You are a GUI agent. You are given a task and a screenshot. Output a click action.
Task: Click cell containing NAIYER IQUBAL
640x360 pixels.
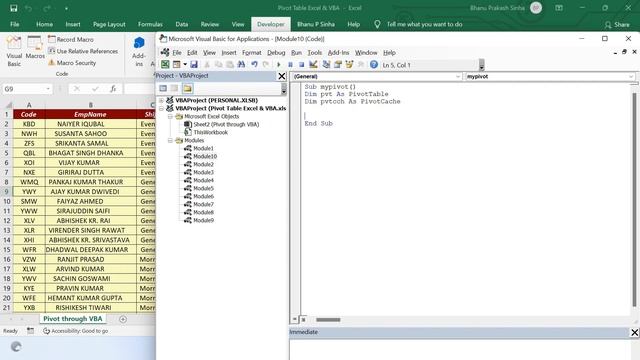click(91, 124)
